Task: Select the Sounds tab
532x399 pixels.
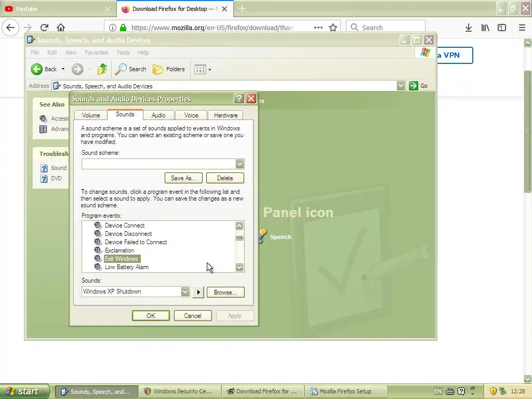Action: pos(125,114)
